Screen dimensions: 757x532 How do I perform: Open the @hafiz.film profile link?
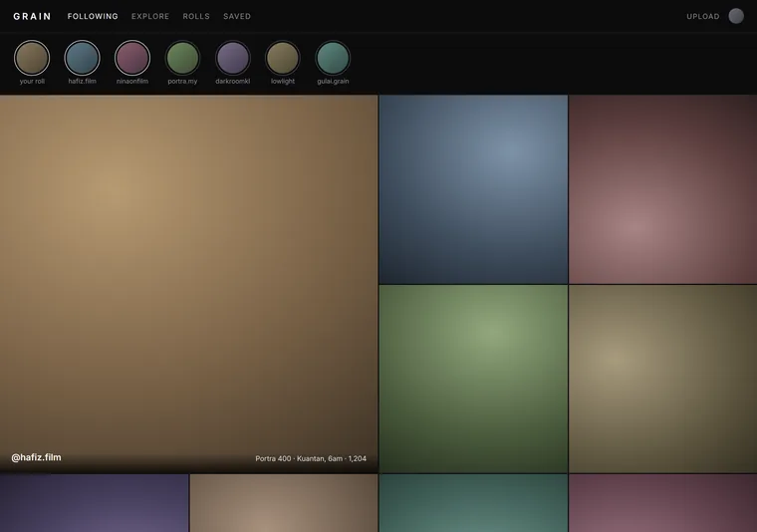36,457
